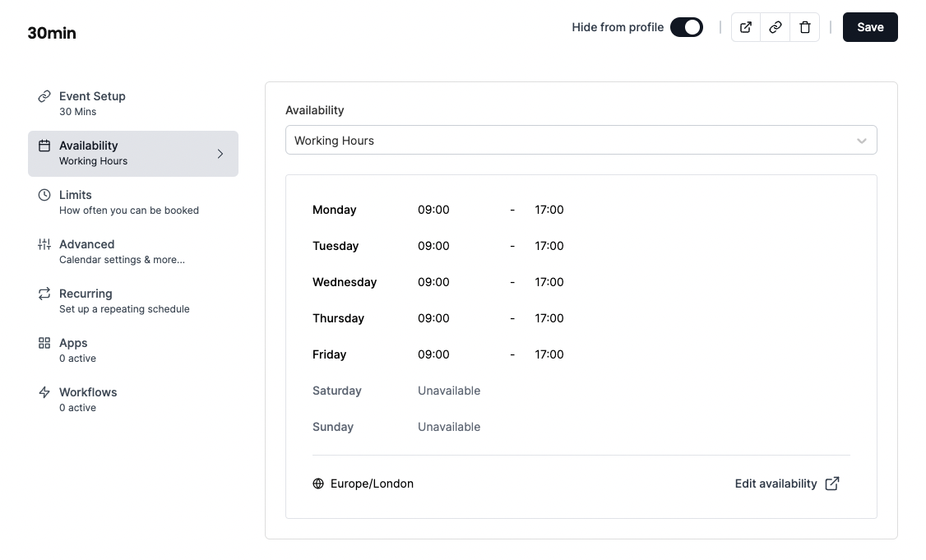
Task: Click the Europe/London globe icon
Action: tap(318, 484)
